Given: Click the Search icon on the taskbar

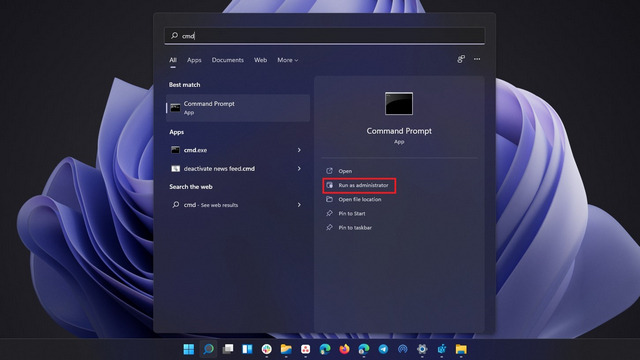Looking at the screenshot, I should click(x=208, y=349).
